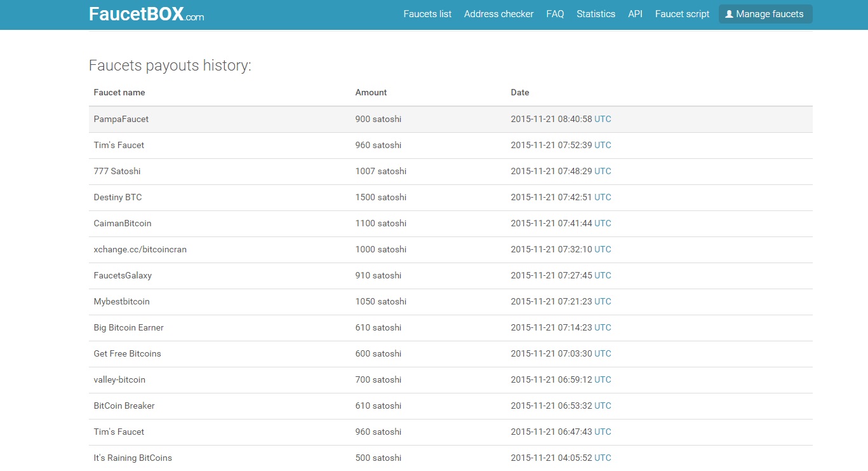This screenshot has height=471, width=868.
Task: Select the BitCoin Breaker faucet name
Action: (x=124, y=406)
